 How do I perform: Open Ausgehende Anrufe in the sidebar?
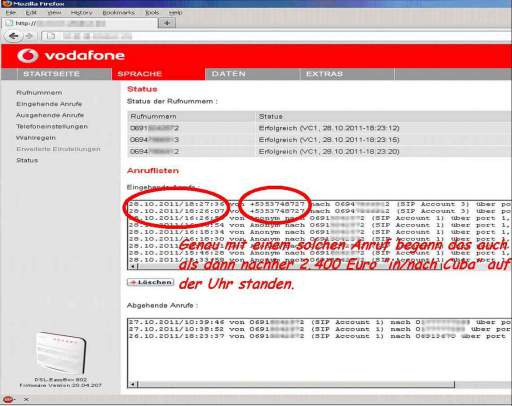coord(50,115)
